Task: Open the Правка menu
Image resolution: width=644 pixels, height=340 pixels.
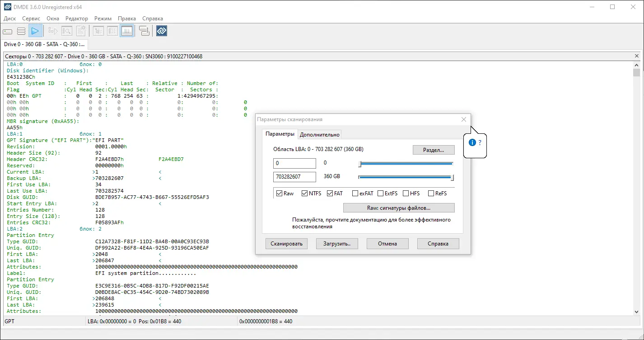Action: tap(127, 19)
